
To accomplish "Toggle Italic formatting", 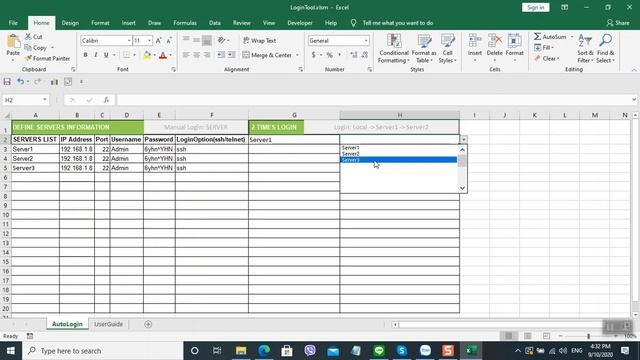I will (96, 55).
